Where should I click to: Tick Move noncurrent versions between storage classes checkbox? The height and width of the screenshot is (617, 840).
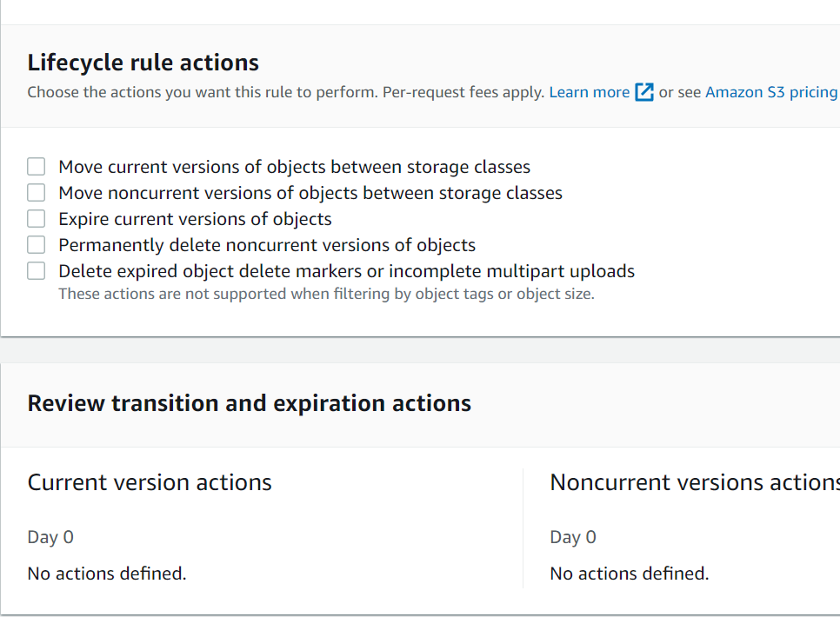36,193
